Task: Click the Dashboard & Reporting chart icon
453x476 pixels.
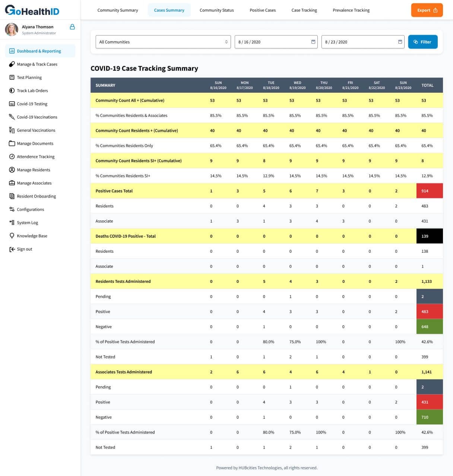Action: [12, 51]
